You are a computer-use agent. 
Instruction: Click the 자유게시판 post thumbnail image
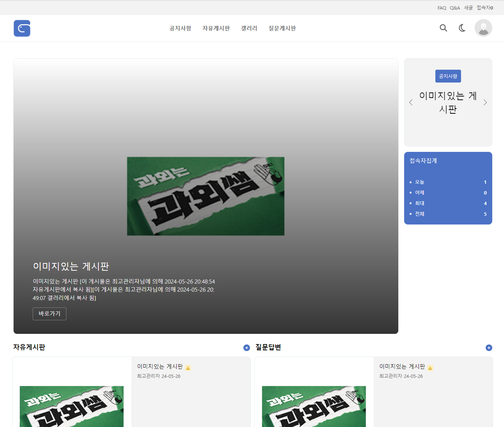pyautogui.click(x=72, y=405)
